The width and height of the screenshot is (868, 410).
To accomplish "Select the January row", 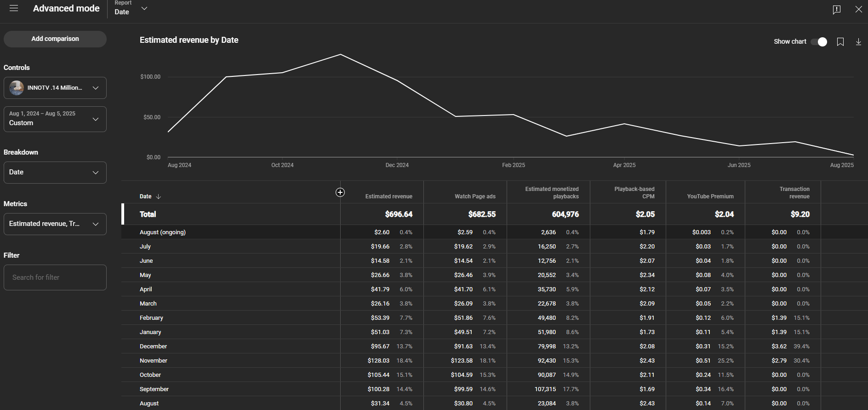I will [x=494, y=332].
